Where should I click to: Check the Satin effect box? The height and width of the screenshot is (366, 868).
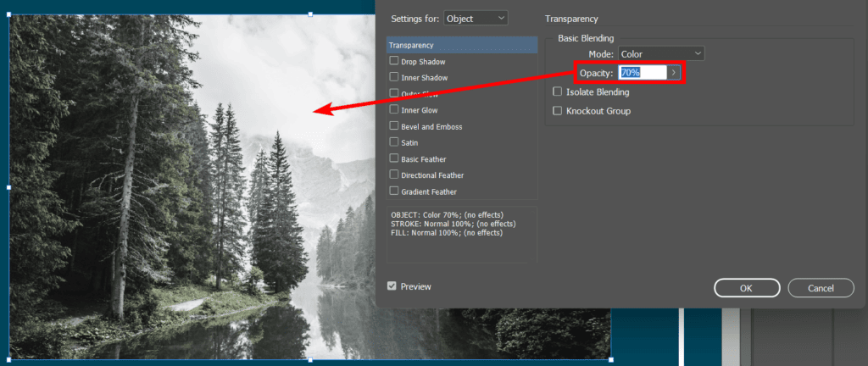393,142
